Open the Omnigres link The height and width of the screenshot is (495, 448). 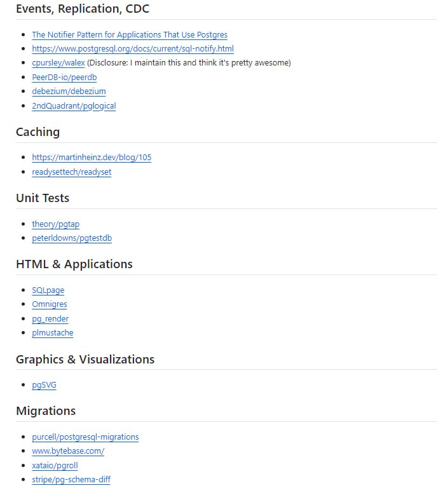(50, 304)
